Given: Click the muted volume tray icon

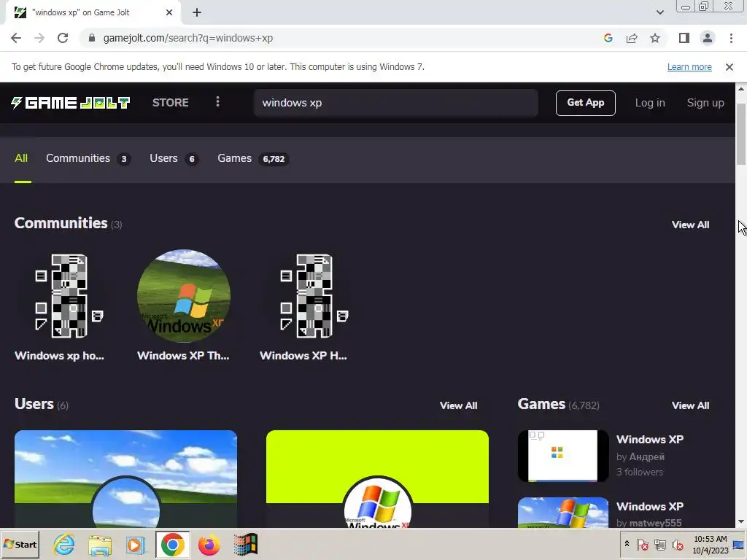Looking at the screenshot, I should click(x=677, y=544).
